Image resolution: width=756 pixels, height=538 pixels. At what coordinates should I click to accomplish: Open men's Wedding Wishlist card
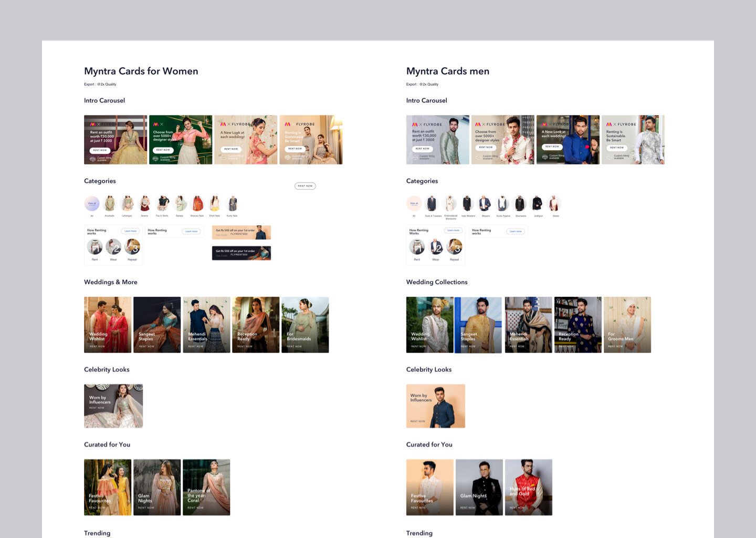coord(430,325)
